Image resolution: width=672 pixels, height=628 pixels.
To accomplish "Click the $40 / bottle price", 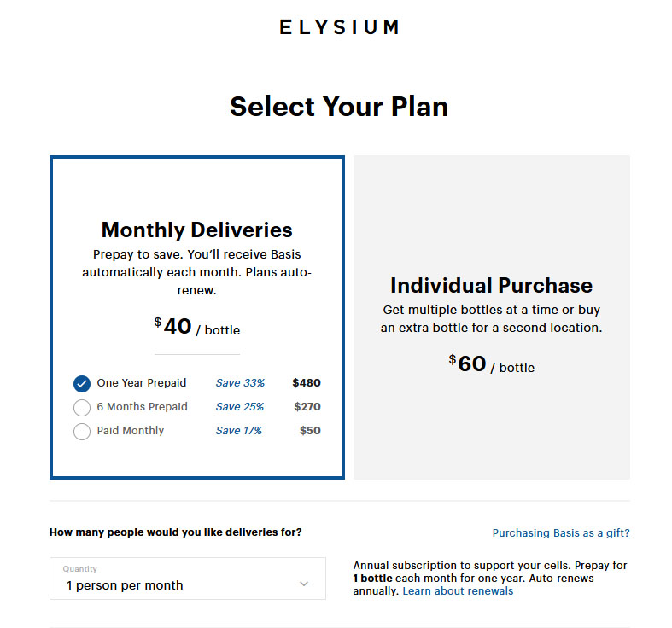I will 197,327.
